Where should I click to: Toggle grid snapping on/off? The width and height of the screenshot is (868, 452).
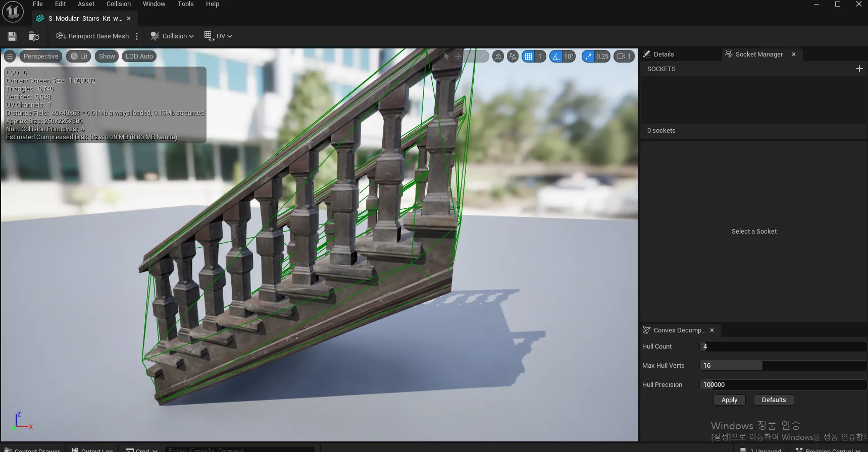point(528,56)
